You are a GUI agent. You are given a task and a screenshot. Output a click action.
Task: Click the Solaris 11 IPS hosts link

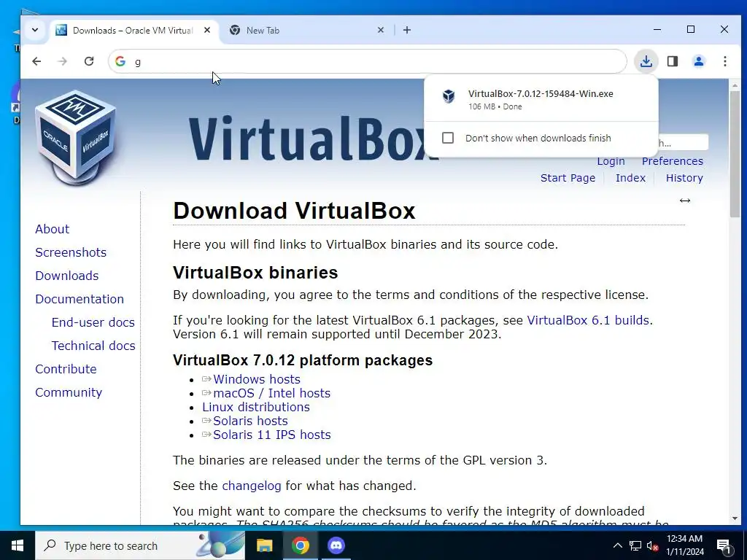(x=272, y=435)
